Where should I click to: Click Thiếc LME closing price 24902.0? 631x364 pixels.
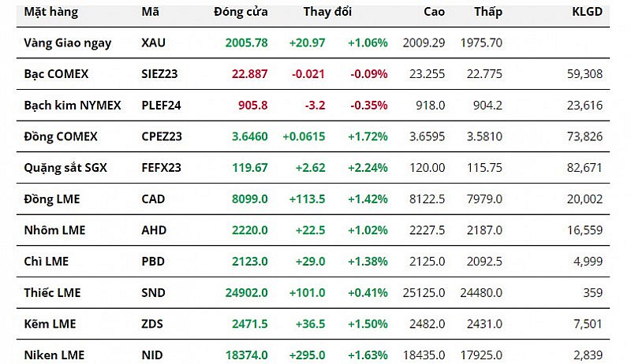pyautogui.click(x=245, y=292)
